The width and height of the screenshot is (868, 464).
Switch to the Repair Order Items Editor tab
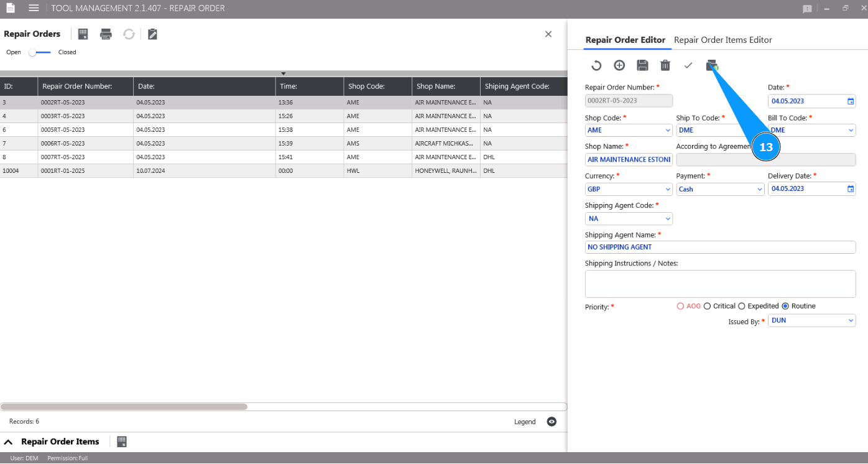coord(723,40)
